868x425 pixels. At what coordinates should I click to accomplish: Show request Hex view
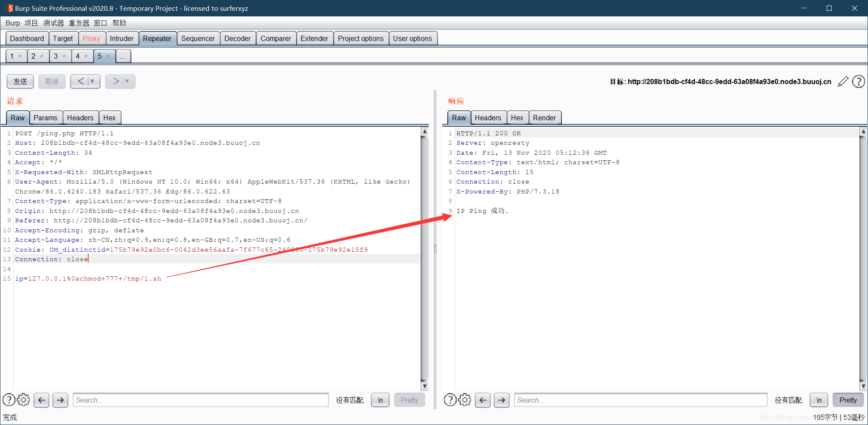pos(109,118)
